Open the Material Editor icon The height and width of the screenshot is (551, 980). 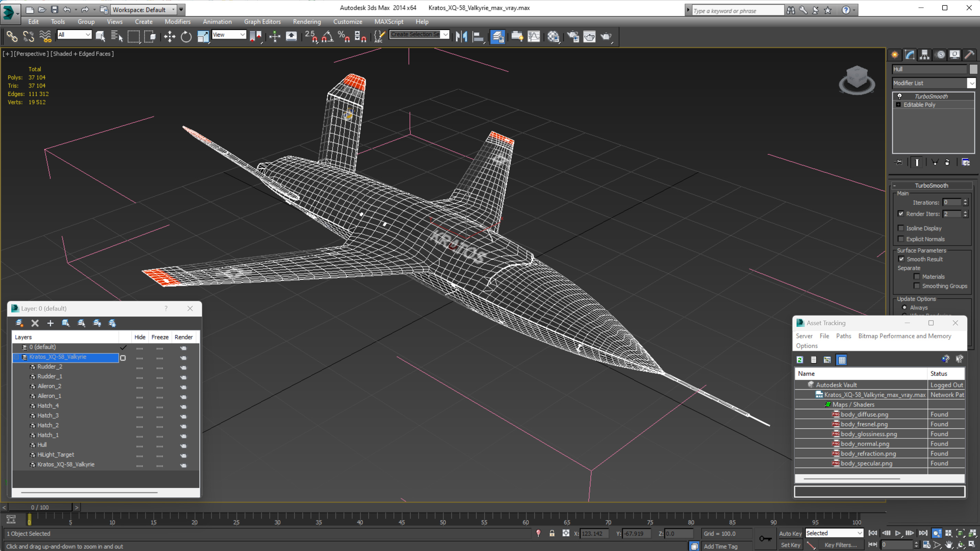coord(553,37)
